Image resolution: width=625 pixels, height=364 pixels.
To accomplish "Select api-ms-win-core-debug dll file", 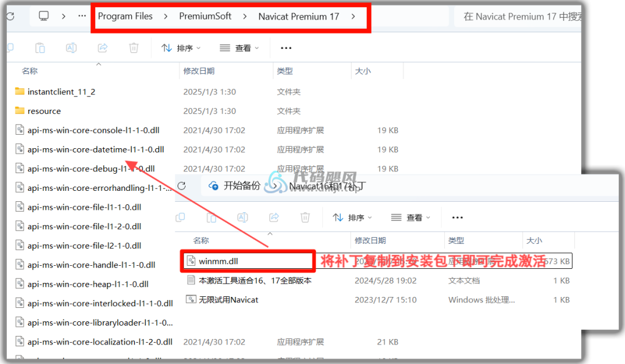I will tap(91, 168).
